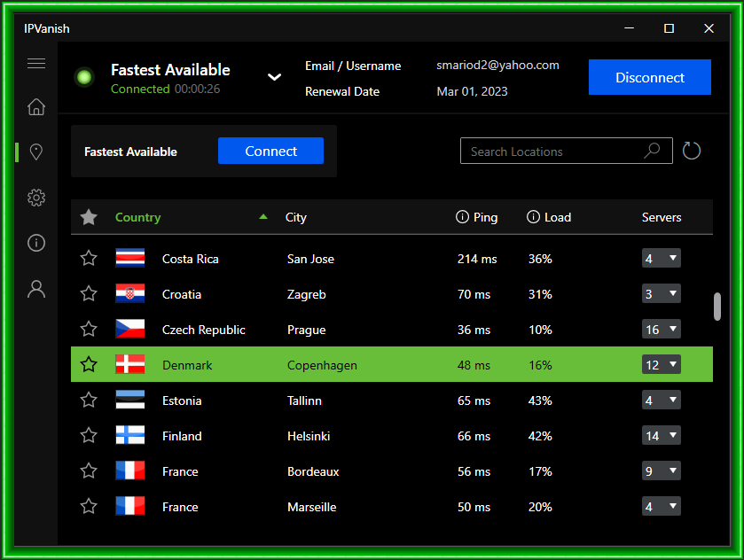Click the server list scrollbar thumb
The width and height of the screenshot is (744, 560).
[x=717, y=307]
